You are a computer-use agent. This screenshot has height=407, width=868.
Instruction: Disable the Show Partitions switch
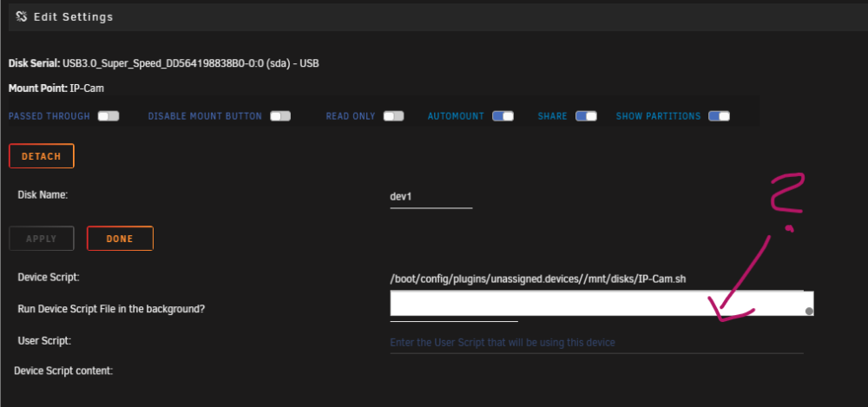[719, 116]
